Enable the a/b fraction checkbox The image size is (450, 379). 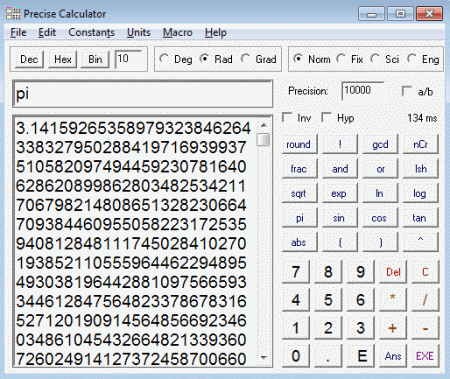(417, 91)
